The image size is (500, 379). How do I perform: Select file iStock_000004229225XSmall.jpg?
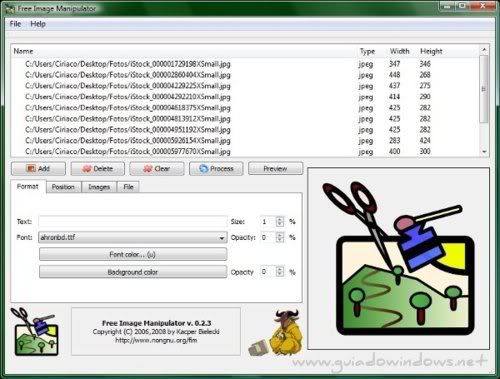[128, 86]
